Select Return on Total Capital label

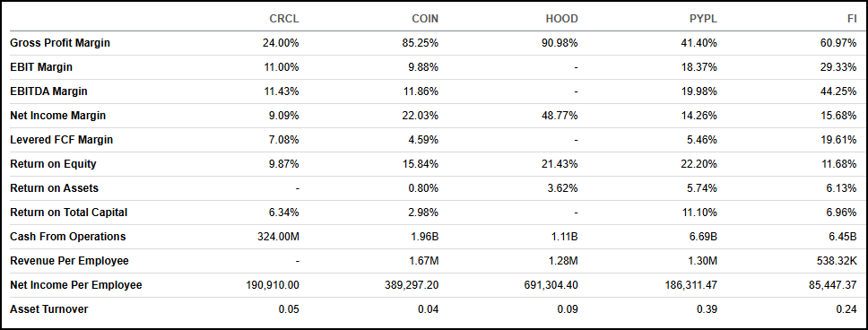point(69,213)
